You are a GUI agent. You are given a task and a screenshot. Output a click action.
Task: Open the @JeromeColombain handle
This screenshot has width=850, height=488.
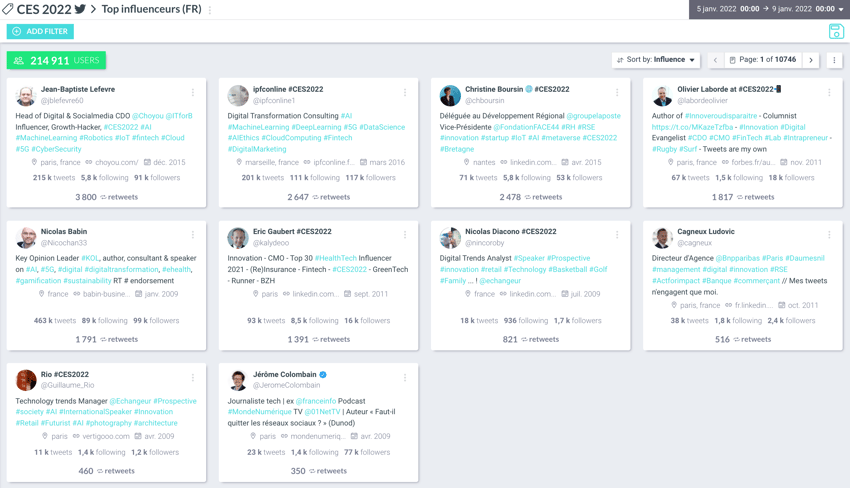[x=286, y=385]
